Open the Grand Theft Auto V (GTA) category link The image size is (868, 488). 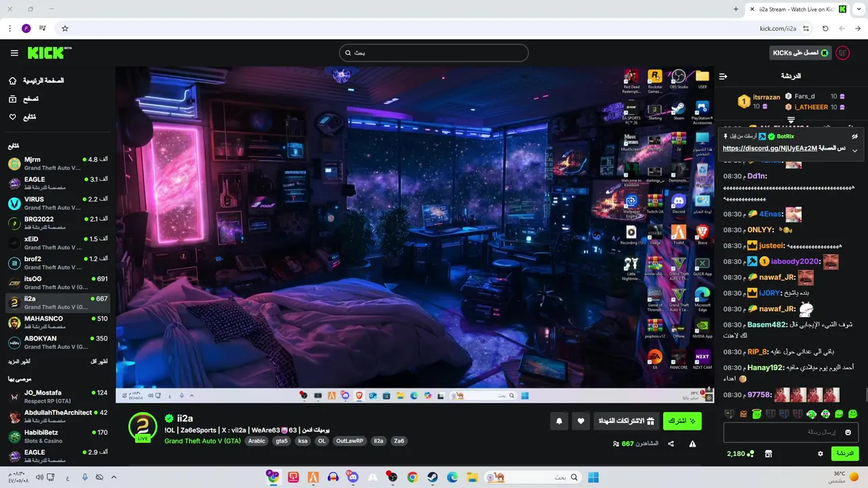[203, 441]
